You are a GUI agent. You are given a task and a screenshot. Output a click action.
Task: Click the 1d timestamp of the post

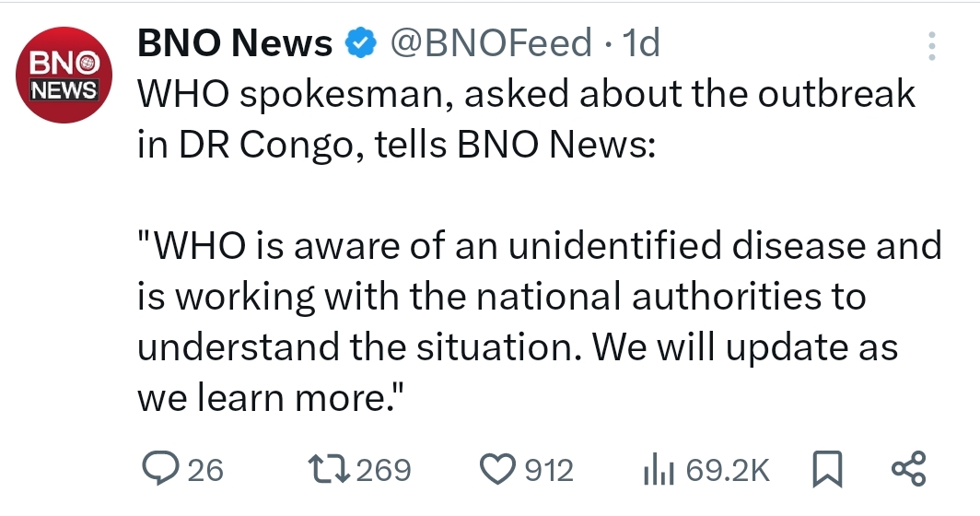point(641,42)
